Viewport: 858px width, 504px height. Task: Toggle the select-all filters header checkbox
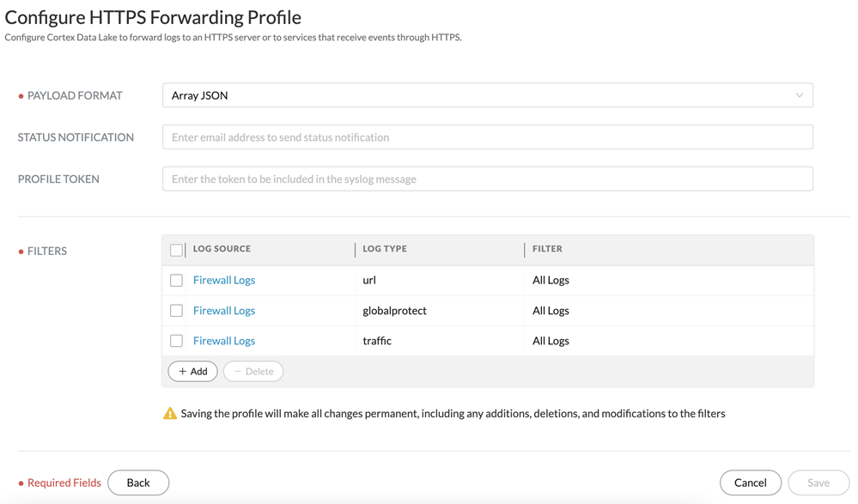point(176,250)
